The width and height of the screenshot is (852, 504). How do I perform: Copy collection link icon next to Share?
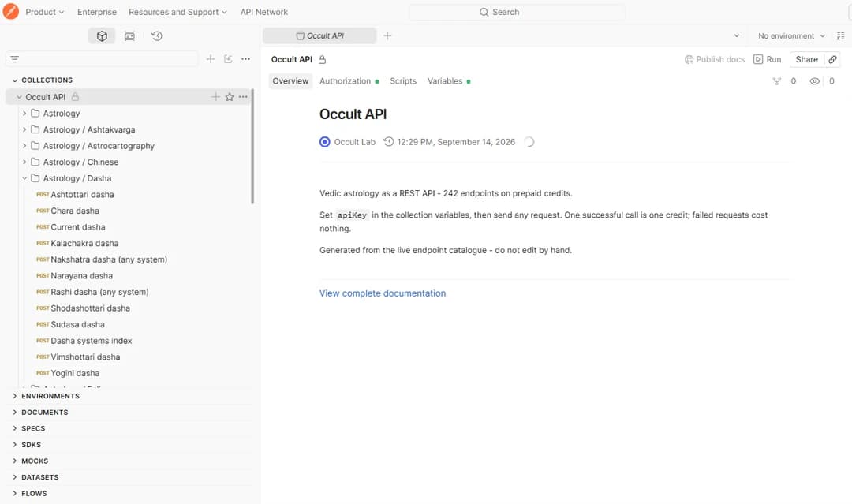[832, 59]
